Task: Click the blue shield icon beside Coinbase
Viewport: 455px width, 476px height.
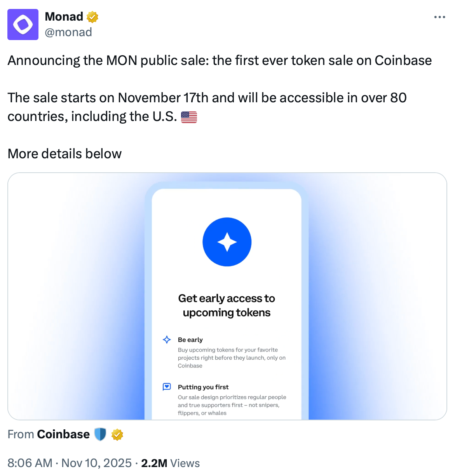Action: click(100, 434)
